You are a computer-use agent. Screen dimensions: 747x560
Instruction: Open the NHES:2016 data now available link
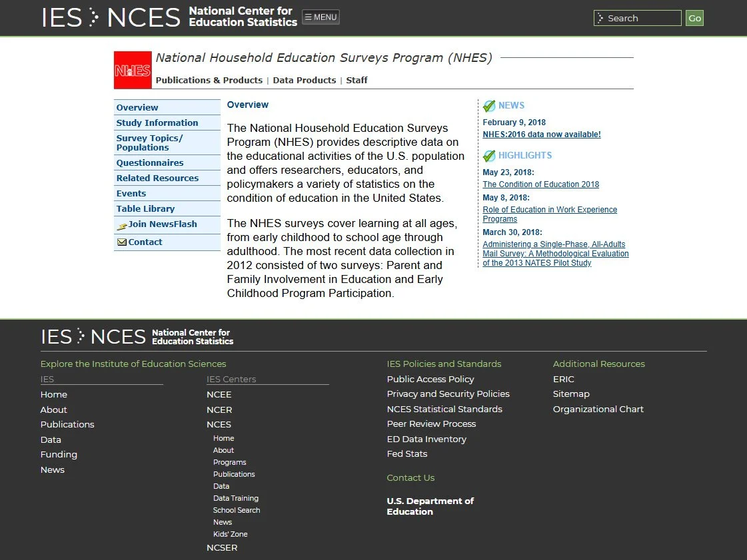541,135
